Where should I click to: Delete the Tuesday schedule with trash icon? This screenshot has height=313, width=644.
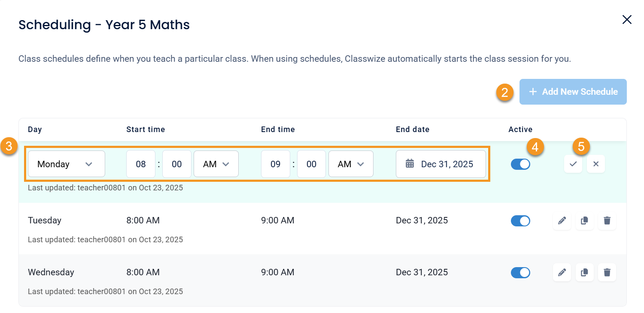click(x=607, y=221)
